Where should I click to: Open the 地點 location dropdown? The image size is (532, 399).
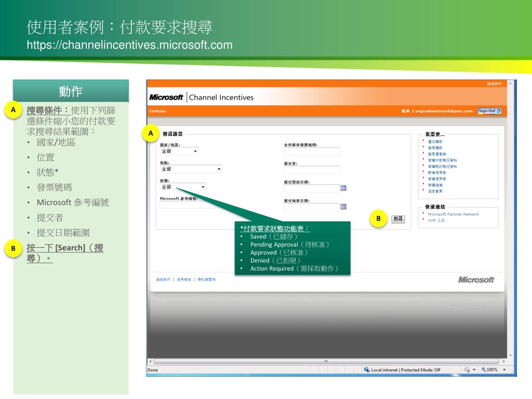tap(191, 169)
